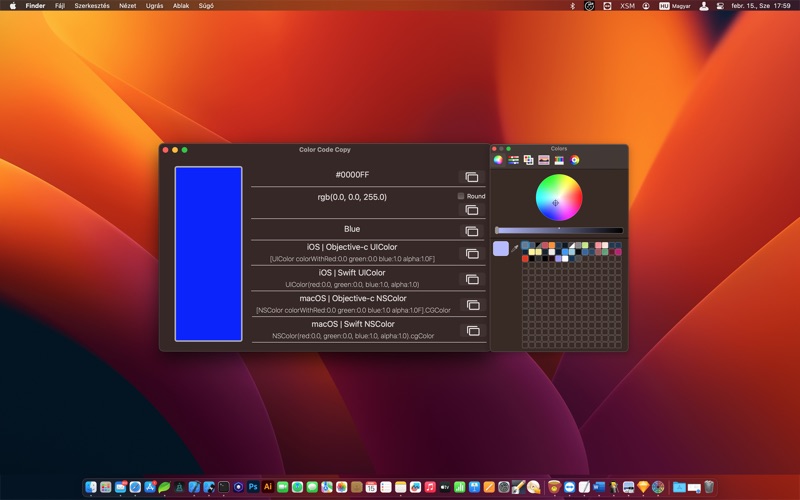Activate the eyedropper in Colors panel
800x500 pixels.
click(x=514, y=248)
